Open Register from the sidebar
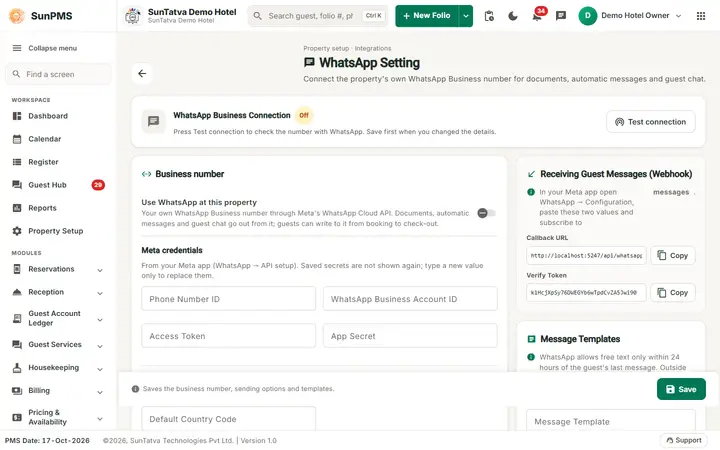720x450 pixels. (x=58, y=162)
